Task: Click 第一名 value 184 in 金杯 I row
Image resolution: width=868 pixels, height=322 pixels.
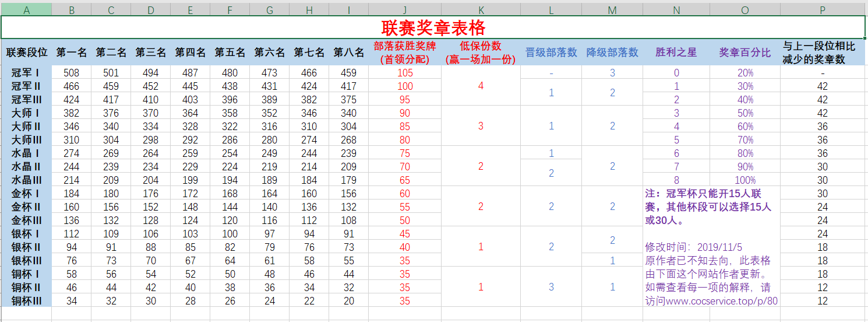Action: point(72,194)
